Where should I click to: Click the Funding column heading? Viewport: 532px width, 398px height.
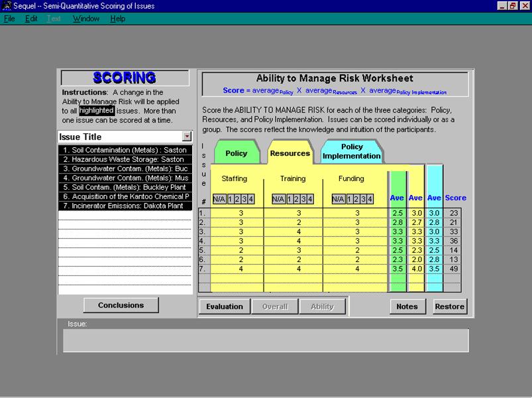point(351,178)
